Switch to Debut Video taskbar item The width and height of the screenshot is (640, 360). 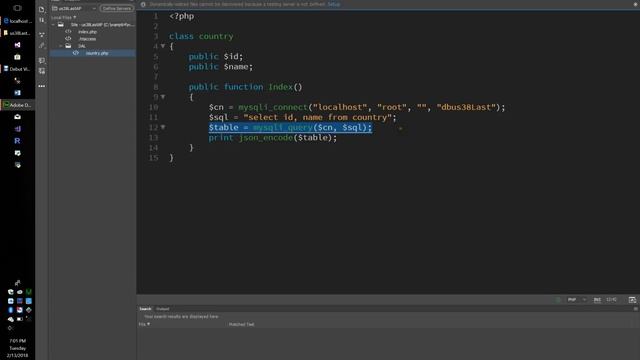[18, 69]
